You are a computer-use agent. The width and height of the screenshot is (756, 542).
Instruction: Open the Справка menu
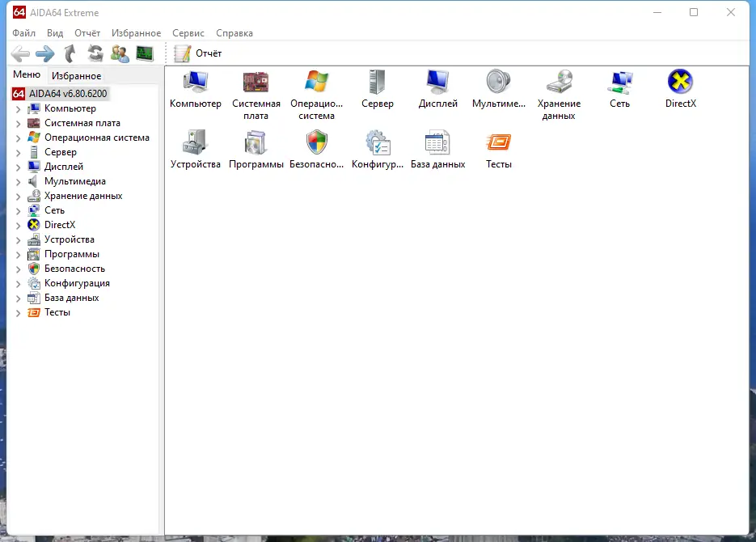(234, 33)
